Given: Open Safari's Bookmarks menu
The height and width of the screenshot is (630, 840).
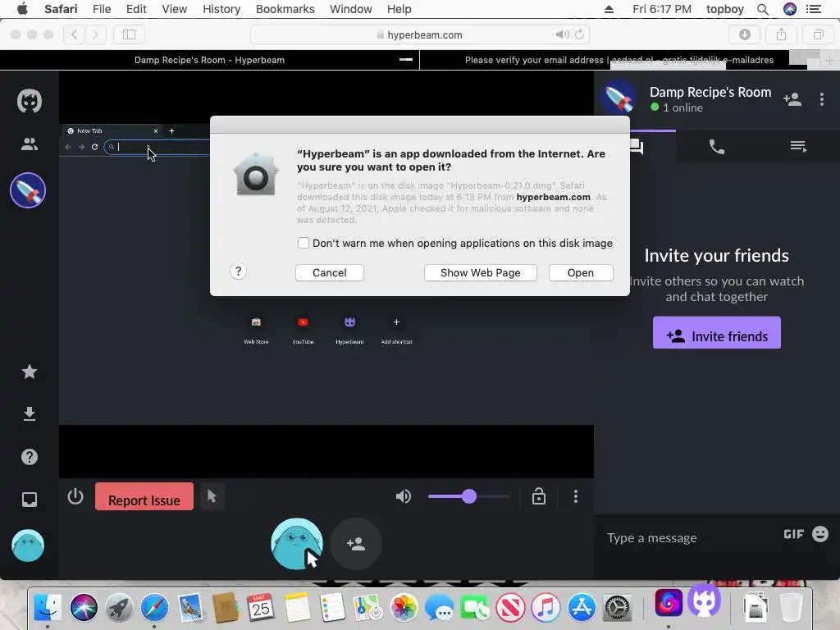Looking at the screenshot, I should [285, 9].
